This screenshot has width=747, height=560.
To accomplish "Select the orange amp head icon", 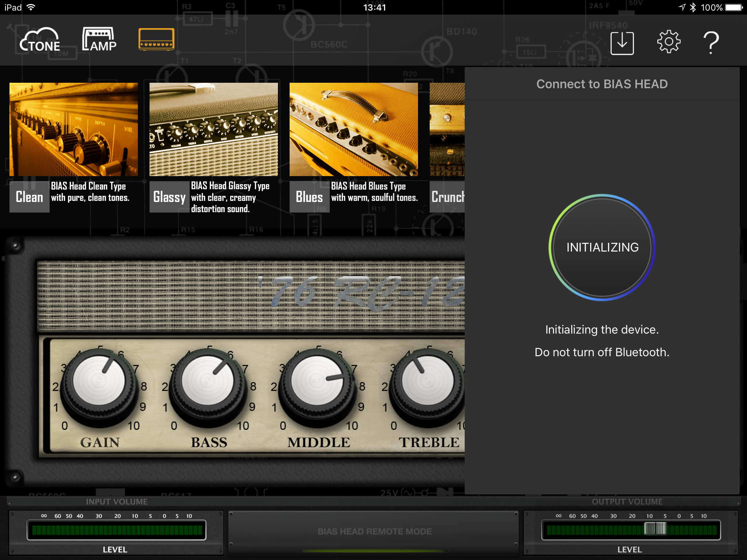I will click(156, 39).
